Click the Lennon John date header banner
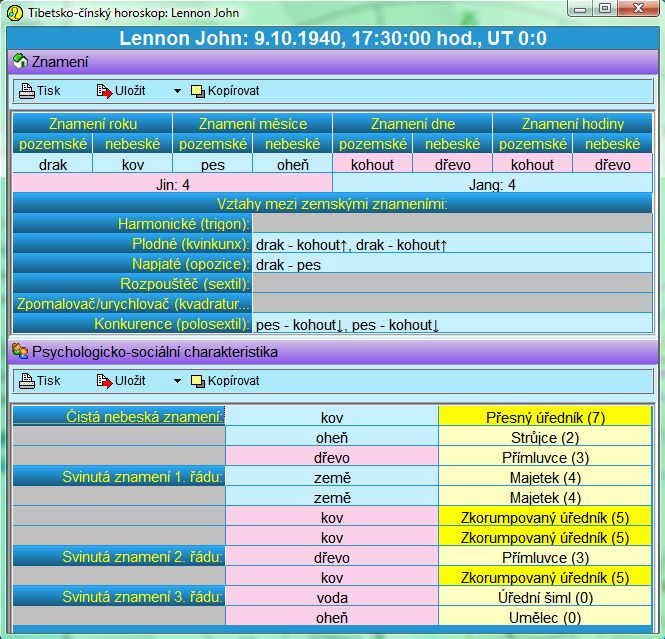Image resolution: width=665 pixels, height=639 pixels. (332, 38)
